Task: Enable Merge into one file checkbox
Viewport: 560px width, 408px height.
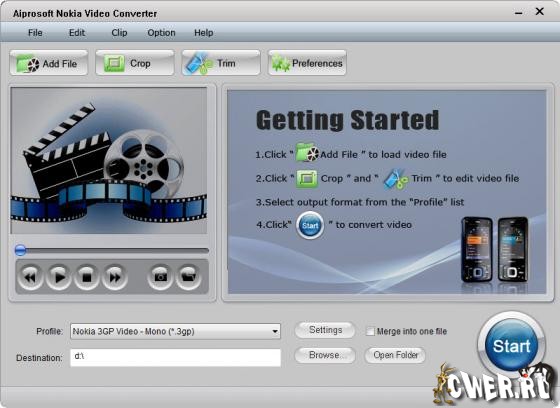Action: pyautogui.click(x=370, y=331)
